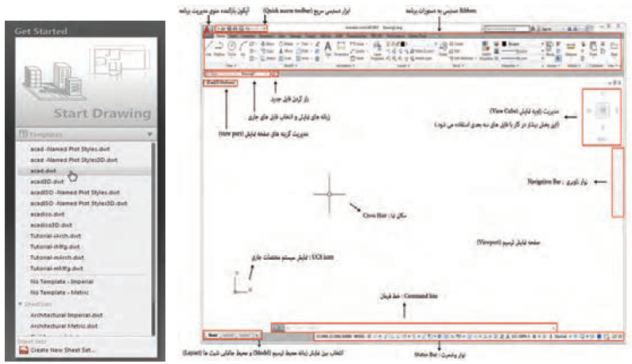Screen dimensions: 632x364
Task: Select template acadISO -Named Plot Styles.dwt
Action: pos(75,192)
